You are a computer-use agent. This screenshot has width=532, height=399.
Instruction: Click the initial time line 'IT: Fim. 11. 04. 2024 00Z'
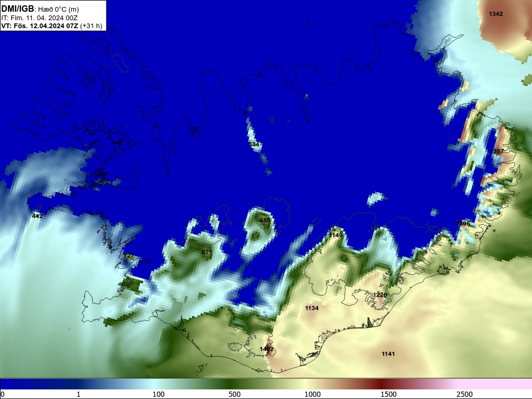(39, 18)
